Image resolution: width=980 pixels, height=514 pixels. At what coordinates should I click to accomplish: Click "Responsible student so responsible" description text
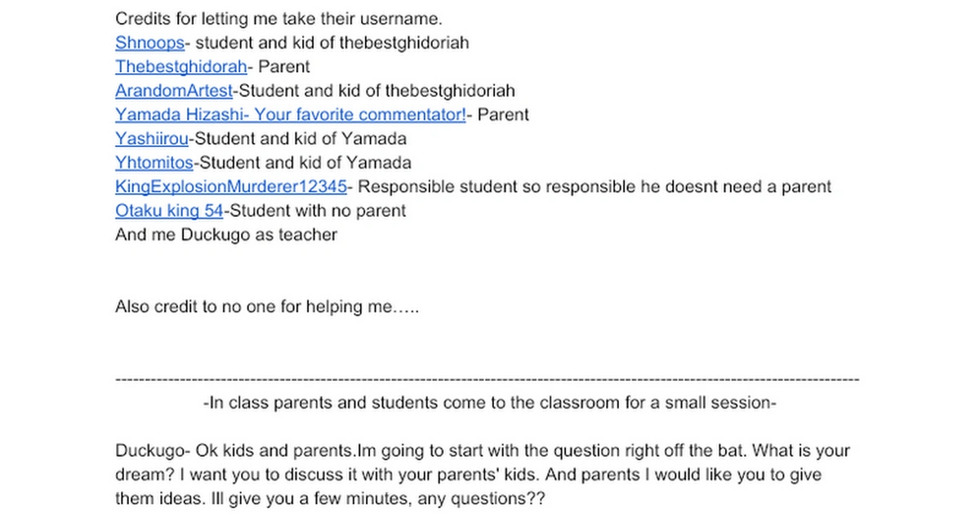tap(595, 187)
